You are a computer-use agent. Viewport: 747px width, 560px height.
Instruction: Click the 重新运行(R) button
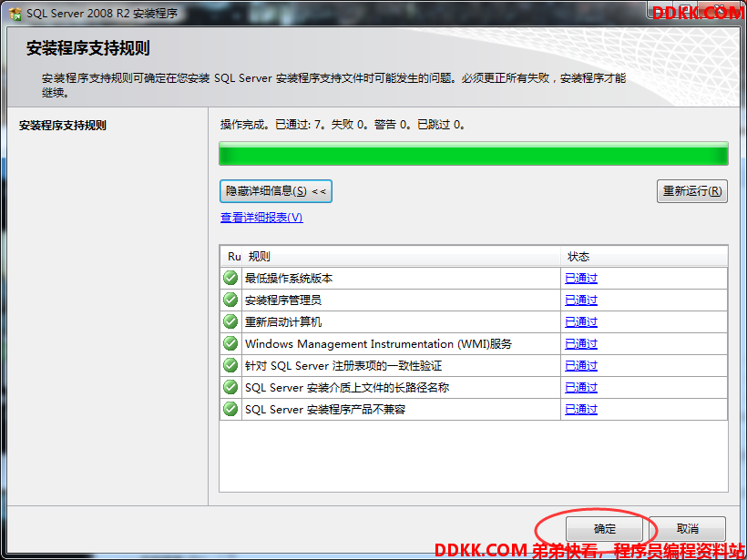point(691,191)
